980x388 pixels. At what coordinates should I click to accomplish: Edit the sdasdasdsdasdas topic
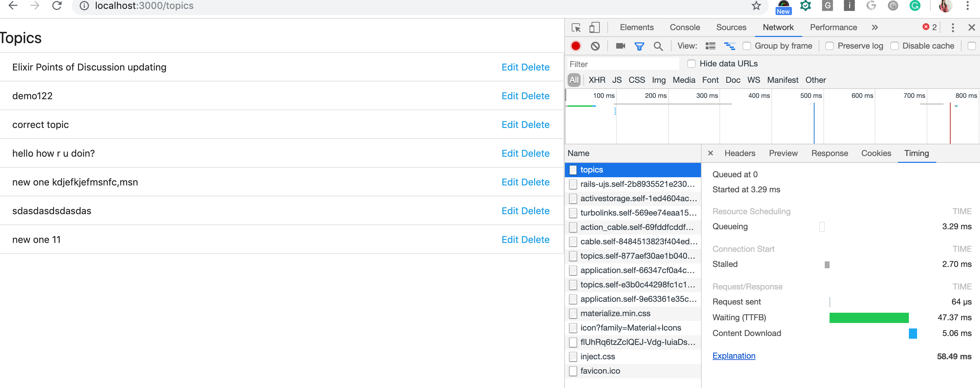(x=510, y=211)
